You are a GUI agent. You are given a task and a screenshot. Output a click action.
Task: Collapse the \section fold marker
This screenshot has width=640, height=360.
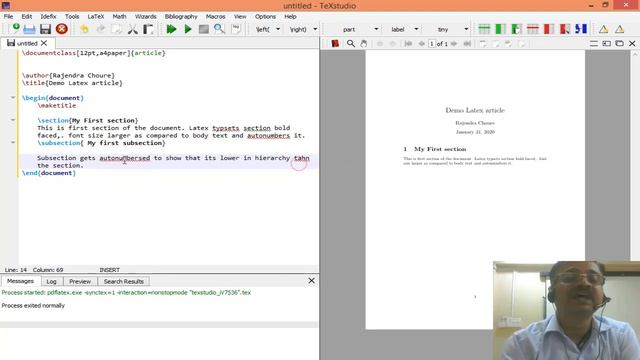coord(13,120)
